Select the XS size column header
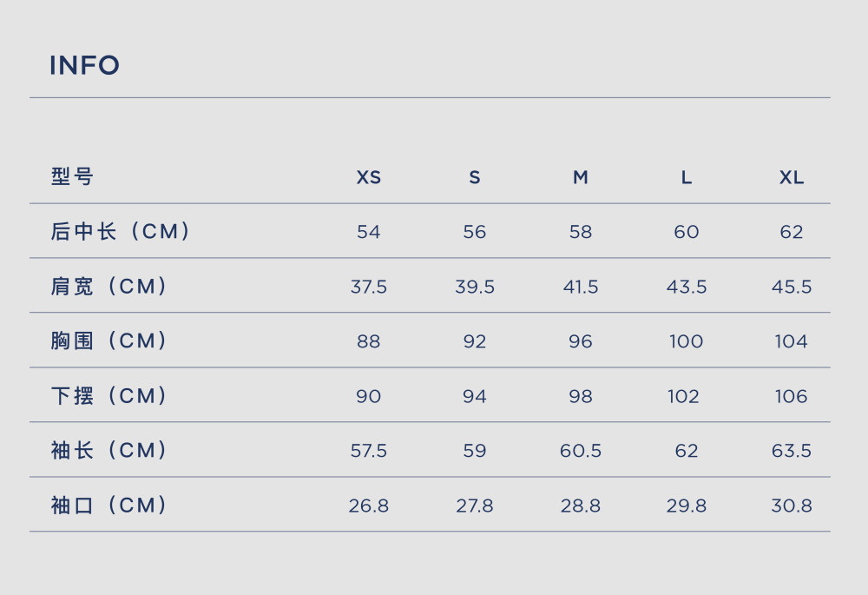Viewport: 868px width, 595px height. click(369, 177)
